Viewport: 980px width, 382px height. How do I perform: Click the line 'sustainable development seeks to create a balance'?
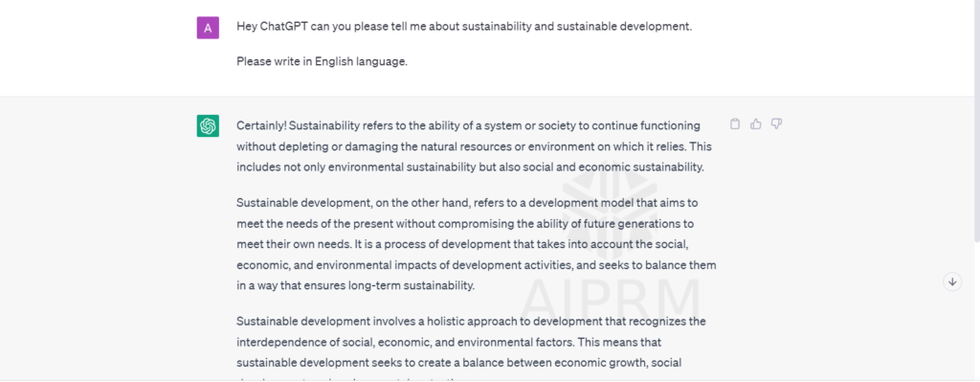coord(458,363)
